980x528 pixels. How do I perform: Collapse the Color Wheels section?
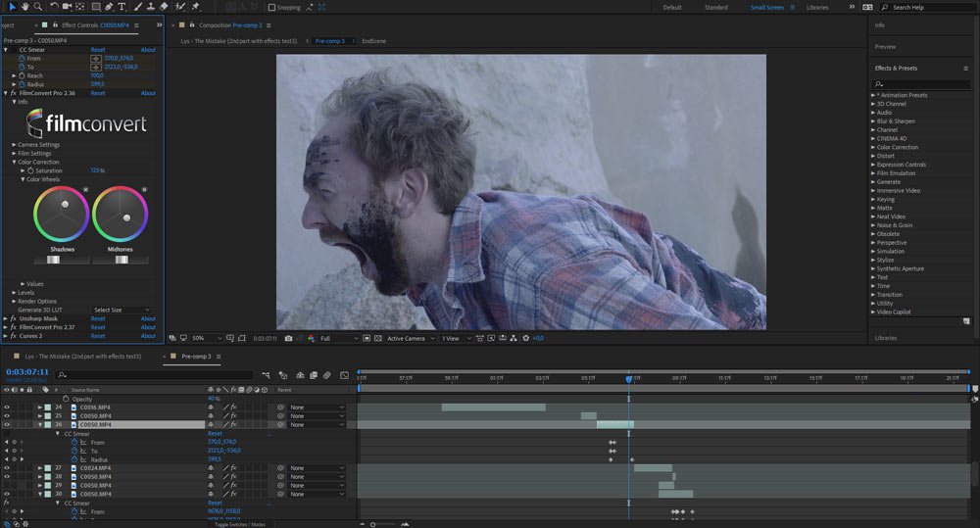[23, 179]
